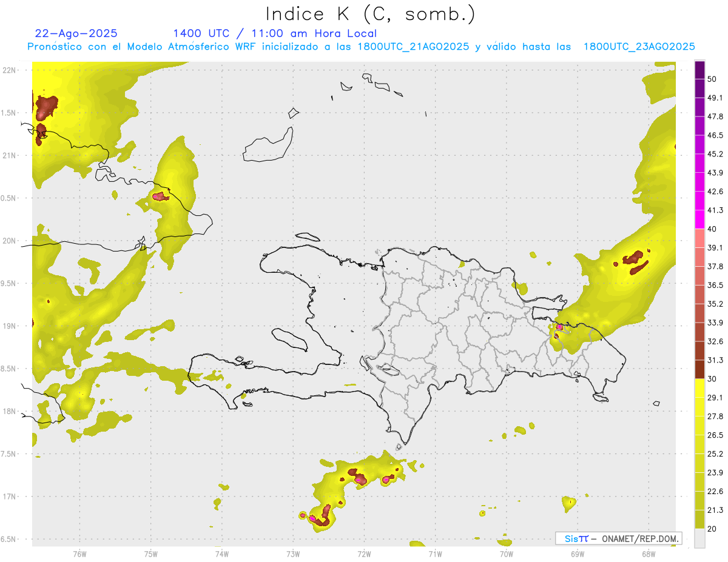Select the dark brown swatch just above 30
Screen dimensions: 728x562
[700, 369]
